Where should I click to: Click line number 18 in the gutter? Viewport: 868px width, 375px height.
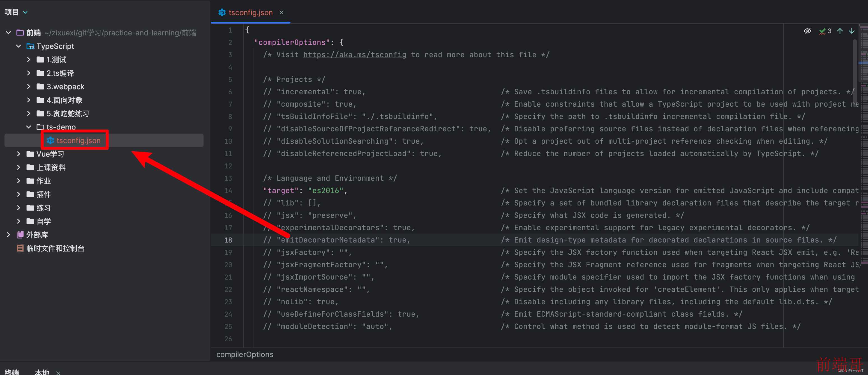[228, 240]
